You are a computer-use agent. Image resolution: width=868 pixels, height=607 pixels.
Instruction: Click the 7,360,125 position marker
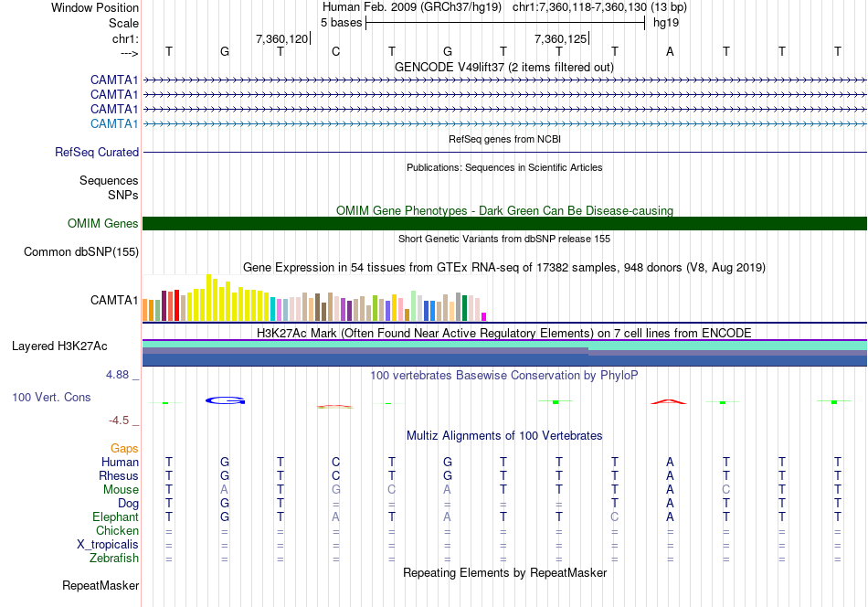point(560,38)
